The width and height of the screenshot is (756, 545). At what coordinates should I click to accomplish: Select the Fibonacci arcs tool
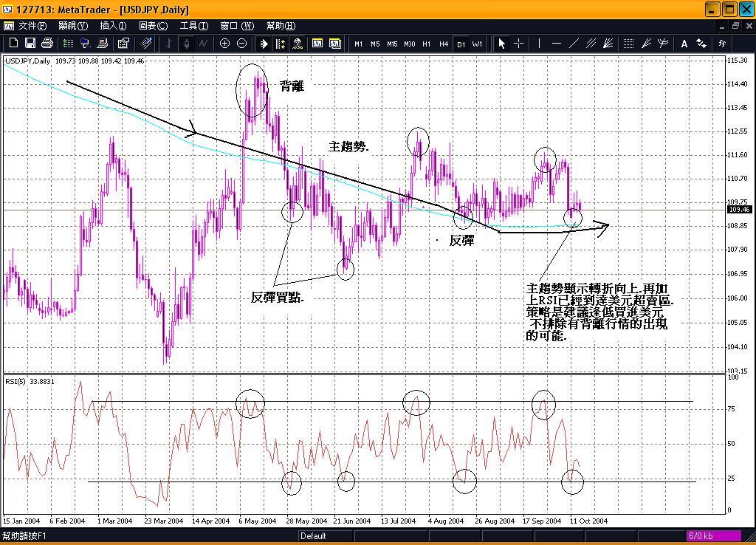(663, 44)
